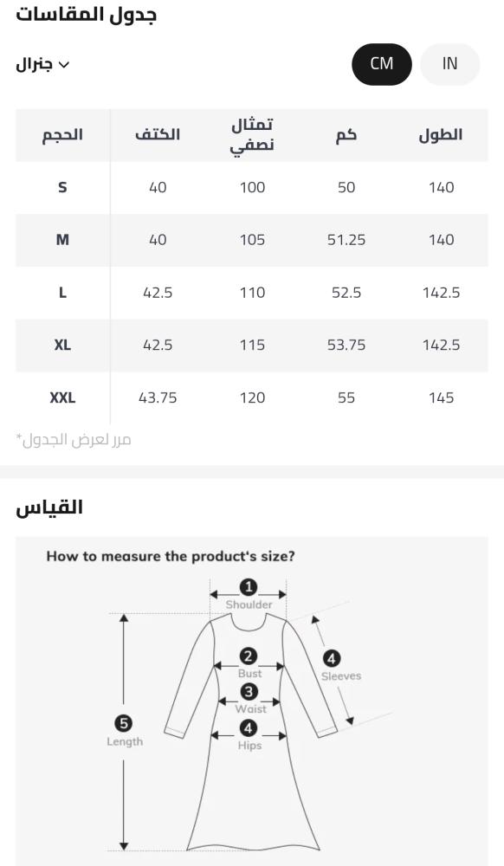
Task: Select the الكتف column header
Action: tap(158, 135)
